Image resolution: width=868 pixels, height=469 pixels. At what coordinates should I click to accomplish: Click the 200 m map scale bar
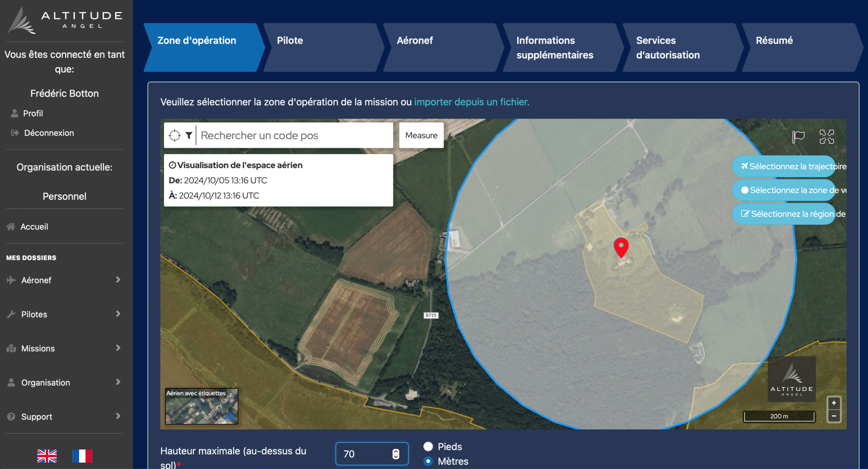[779, 416]
